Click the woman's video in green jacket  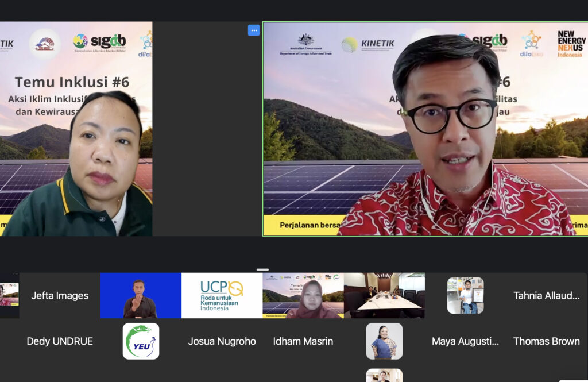pyautogui.click(x=76, y=129)
